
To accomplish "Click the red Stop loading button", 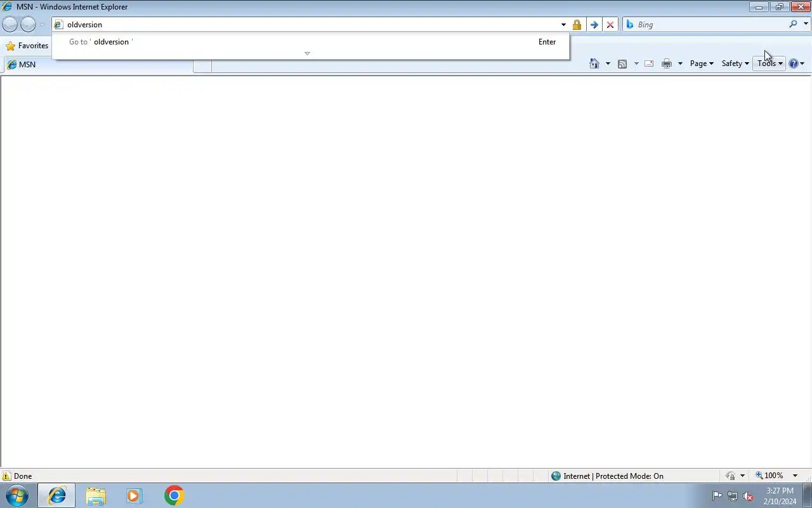I will pos(610,25).
